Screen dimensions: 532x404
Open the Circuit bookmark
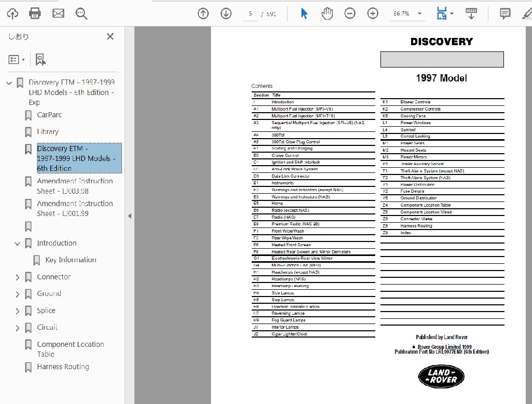click(47, 327)
